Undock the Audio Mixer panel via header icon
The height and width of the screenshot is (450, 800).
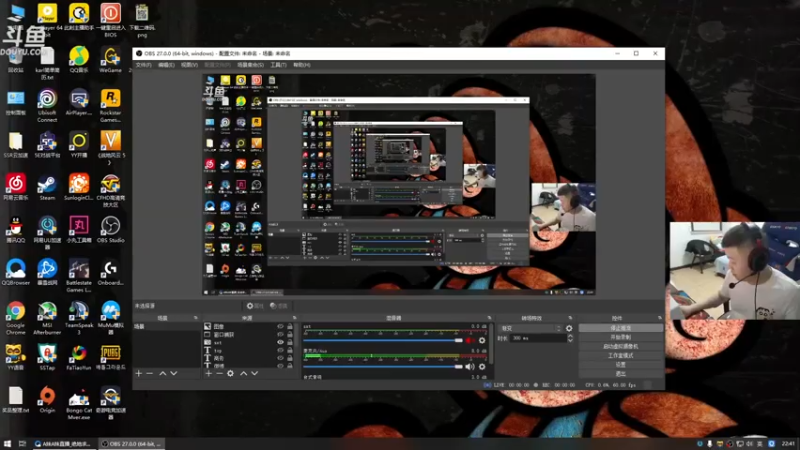(489, 318)
